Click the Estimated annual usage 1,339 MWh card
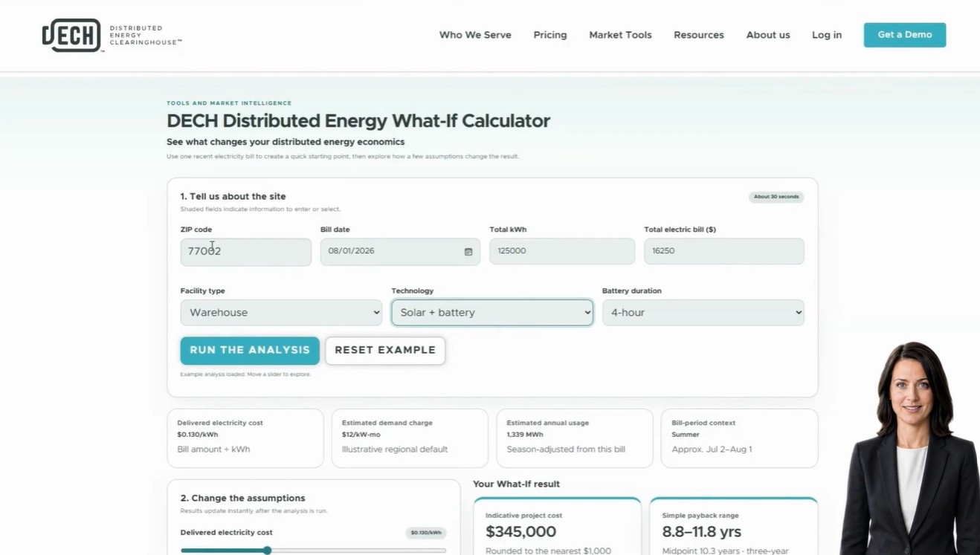The height and width of the screenshot is (555, 980). tap(575, 438)
